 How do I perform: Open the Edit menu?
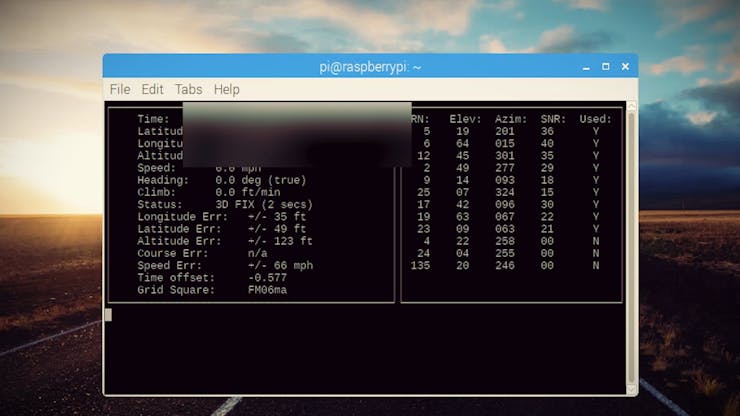pyautogui.click(x=152, y=89)
